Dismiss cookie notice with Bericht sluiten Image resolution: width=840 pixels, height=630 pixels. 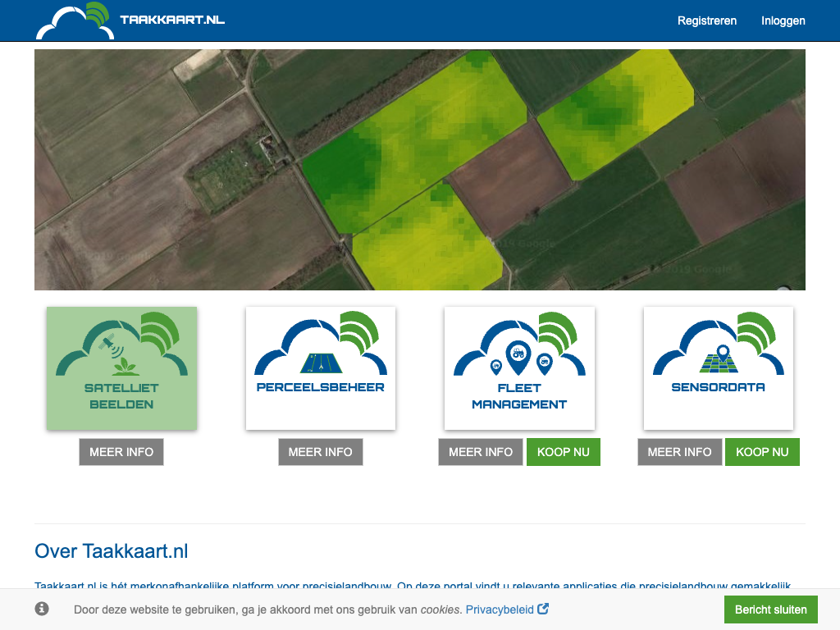771,609
